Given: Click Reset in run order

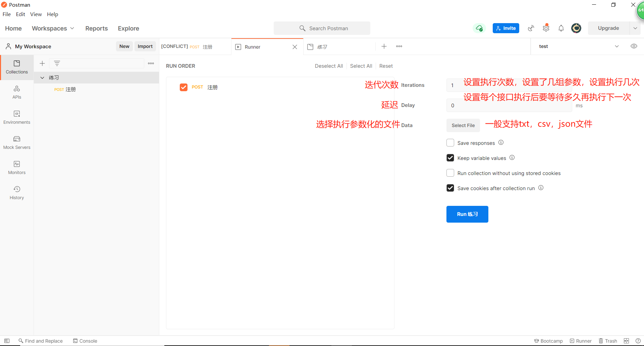Looking at the screenshot, I should (386, 66).
